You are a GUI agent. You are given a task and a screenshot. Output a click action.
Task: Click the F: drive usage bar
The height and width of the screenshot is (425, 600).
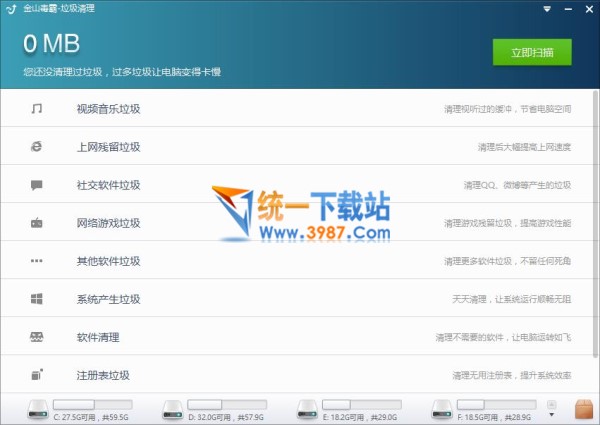tap(496, 404)
